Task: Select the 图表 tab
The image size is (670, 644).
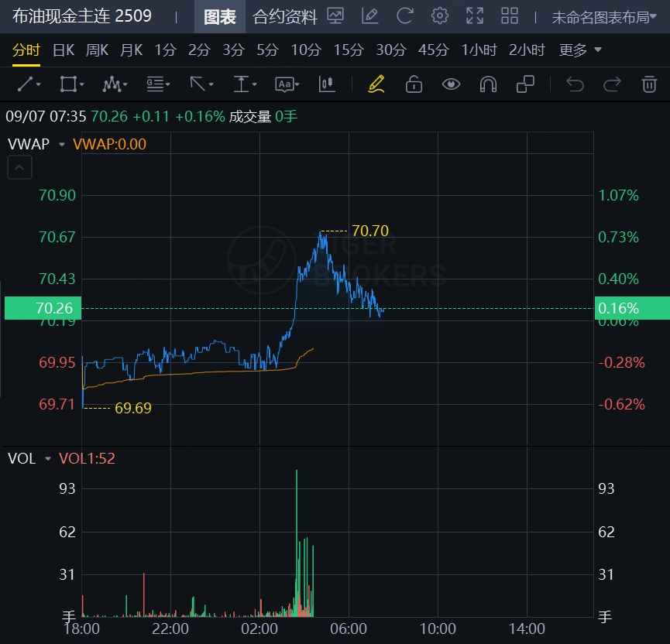Action: point(219,17)
